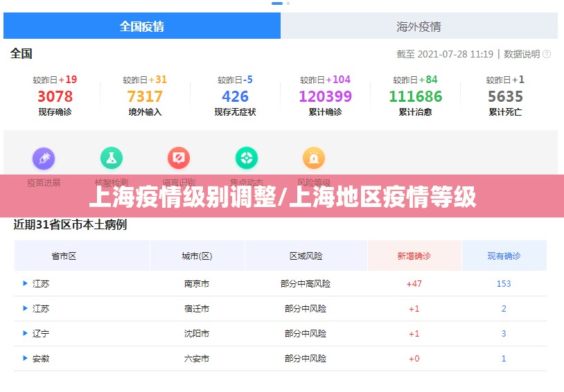Screen dimensions: 564x392
Task: Expand the 江苏 南京市 row
Action: [x=26, y=283]
